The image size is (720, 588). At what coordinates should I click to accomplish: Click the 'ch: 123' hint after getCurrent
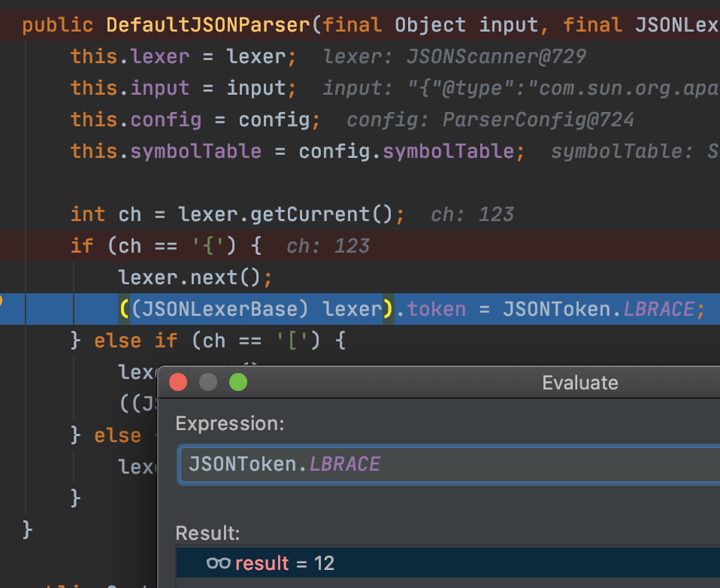coord(472,214)
